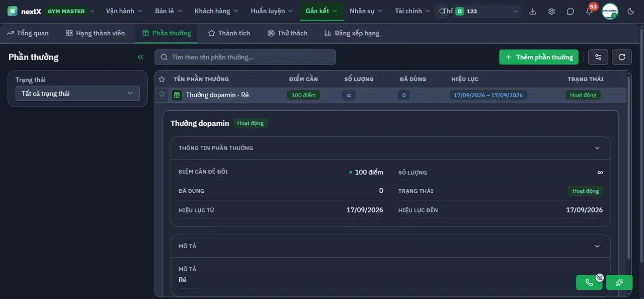Open the filter sliders button
The width and height of the screenshot is (644, 299).
[598, 57]
